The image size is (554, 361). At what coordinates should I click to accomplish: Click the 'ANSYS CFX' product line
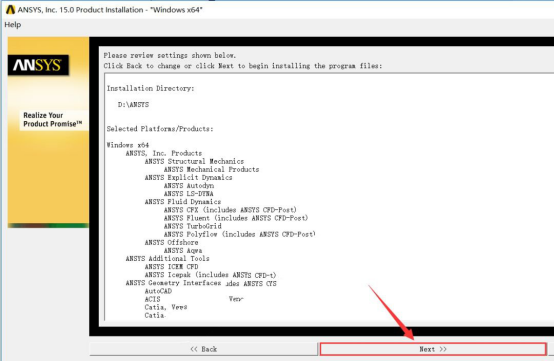[230, 210]
